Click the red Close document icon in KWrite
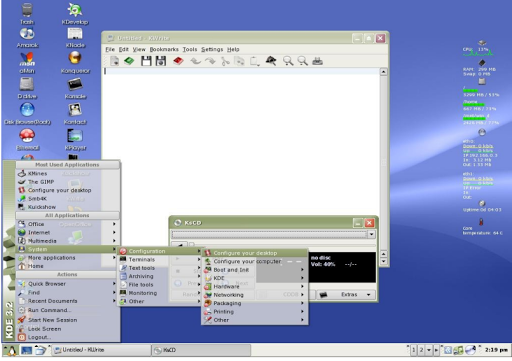This screenshot has width=512, height=361. [178, 61]
